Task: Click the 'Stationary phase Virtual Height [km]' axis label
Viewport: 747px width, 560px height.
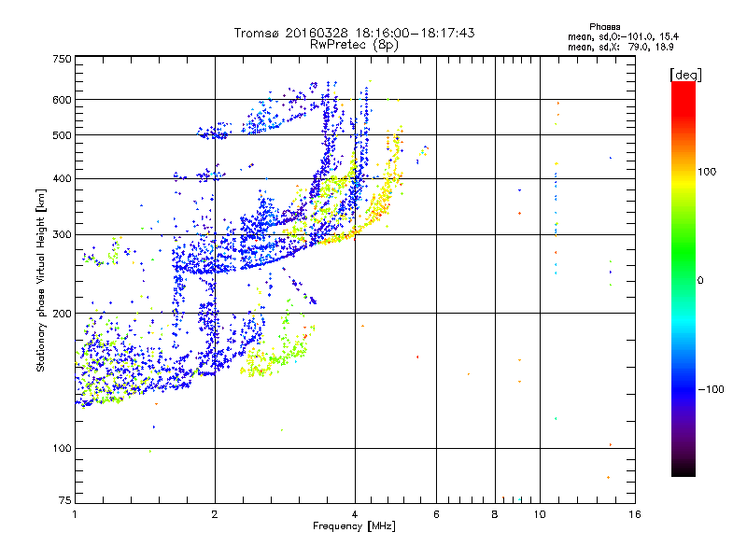Action: click(40, 281)
